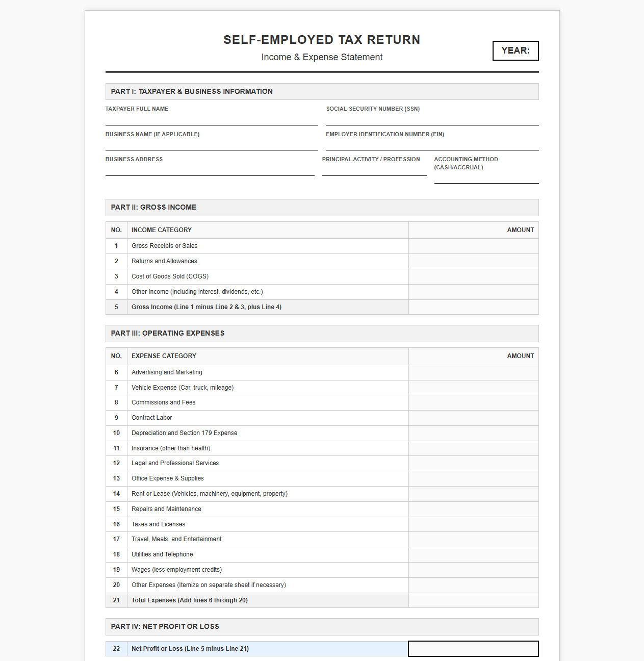Select amount cell for Vehicle Expense
The height and width of the screenshot is (661, 644).
point(474,388)
